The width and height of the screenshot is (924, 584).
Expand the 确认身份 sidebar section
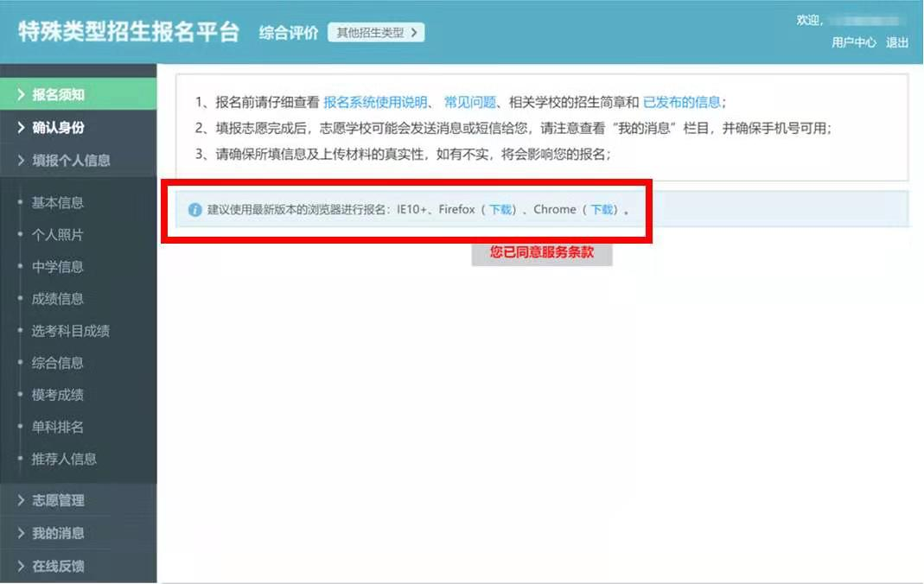[58, 128]
